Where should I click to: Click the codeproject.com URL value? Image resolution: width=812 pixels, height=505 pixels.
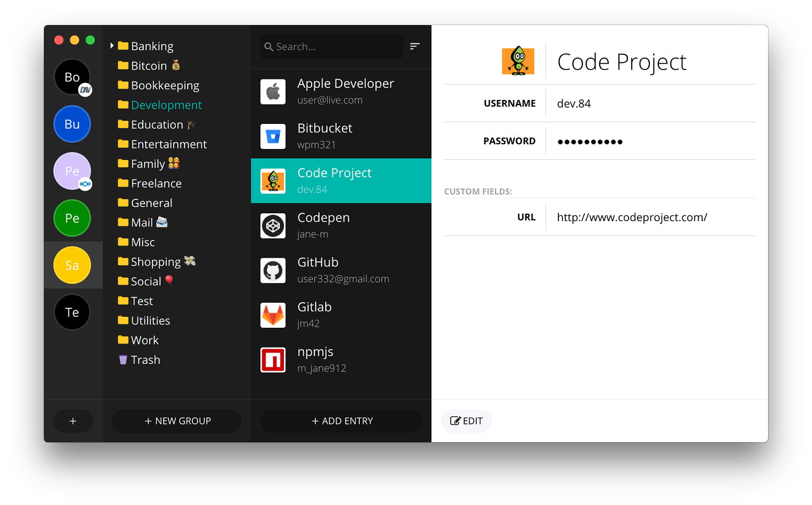(632, 217)
